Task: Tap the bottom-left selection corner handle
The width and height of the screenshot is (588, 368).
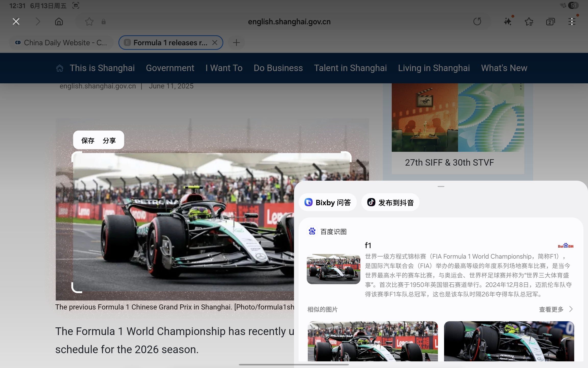Action: click(77, 287)
